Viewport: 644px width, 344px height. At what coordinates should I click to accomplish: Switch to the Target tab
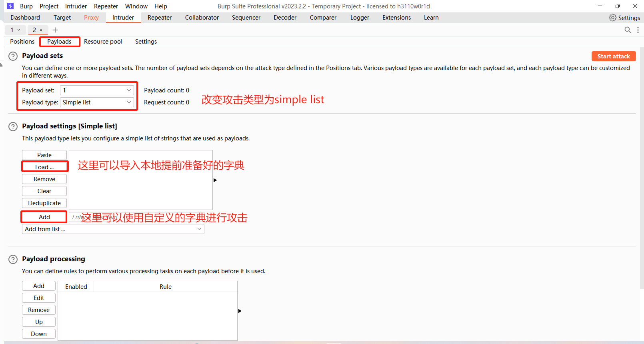(62, 18)
